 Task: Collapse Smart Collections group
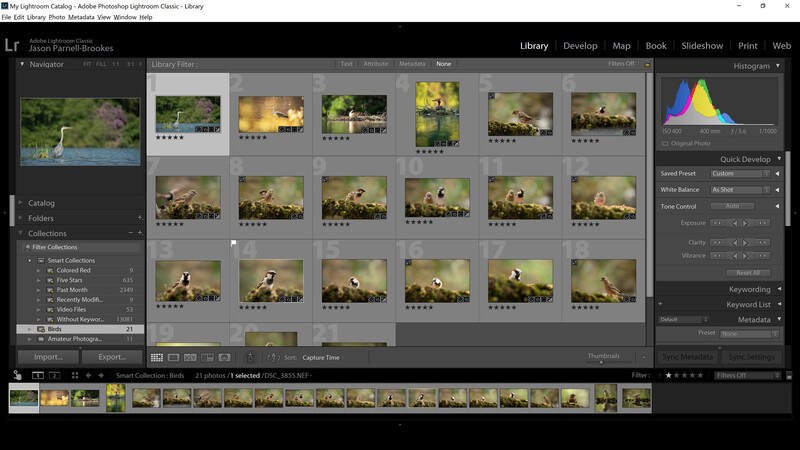(x=30, y=260)
